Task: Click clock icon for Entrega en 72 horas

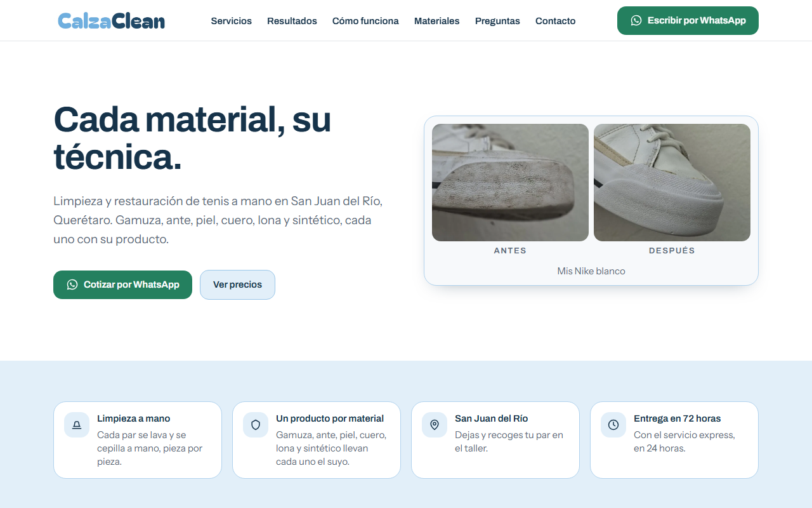Action: (613, 425)
